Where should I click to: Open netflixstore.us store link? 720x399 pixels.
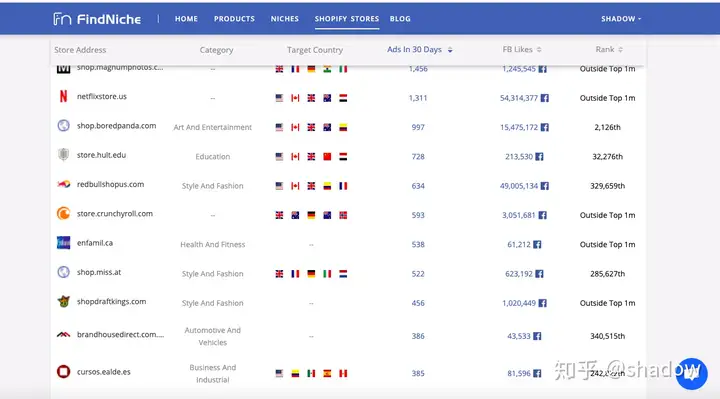point(101,96)
